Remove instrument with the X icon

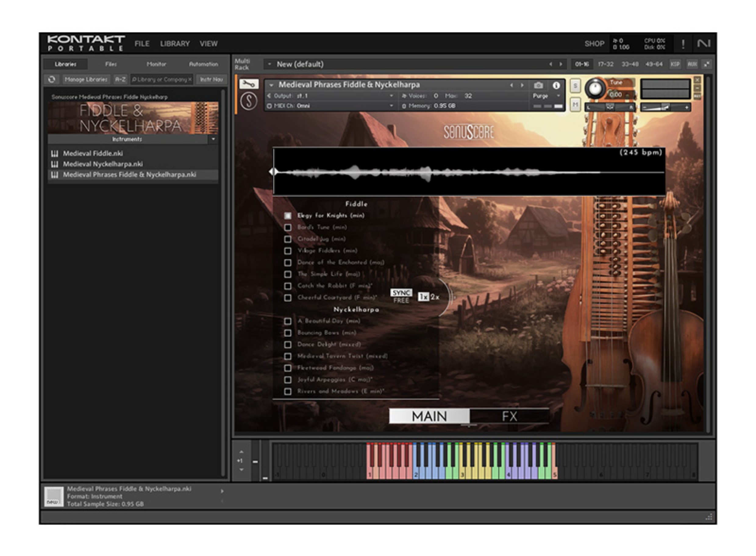click(x=697, y=80)
